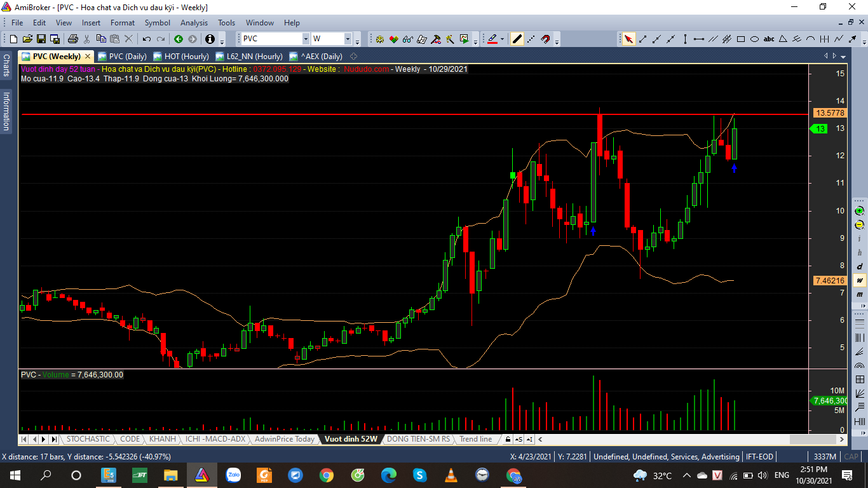Go back with the green arrow
This screenshot has width=868, height=488.
(179, 39)
